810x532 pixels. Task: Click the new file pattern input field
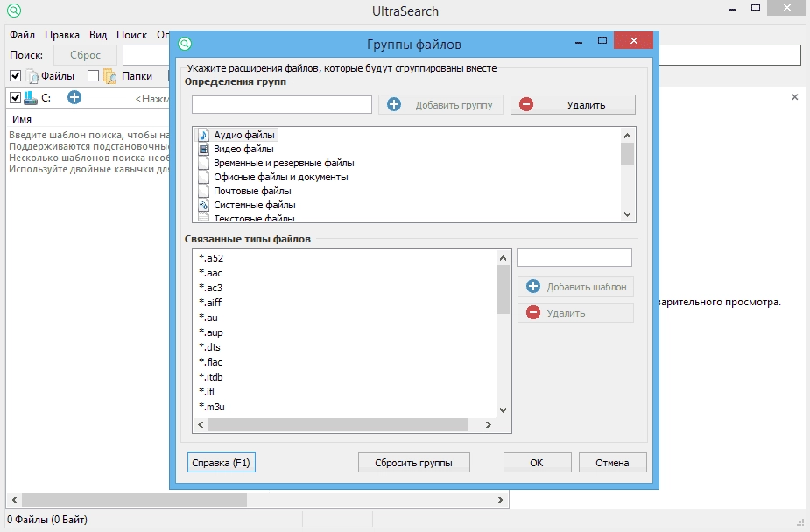[574, 257]
